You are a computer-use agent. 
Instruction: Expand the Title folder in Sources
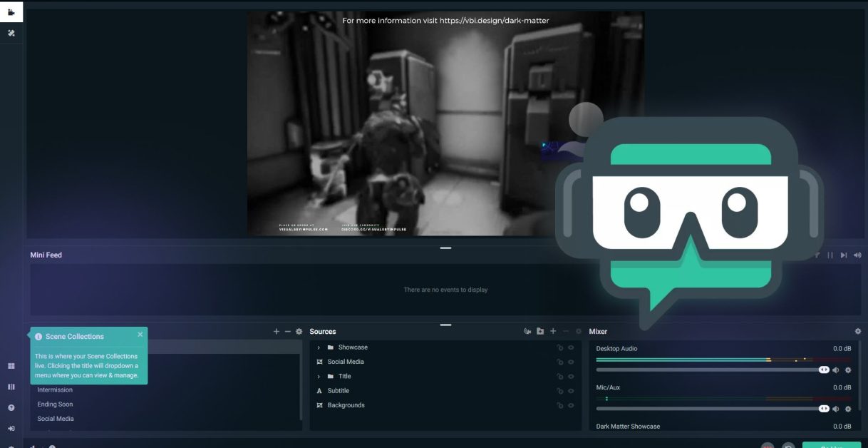(x=319, y=377)
